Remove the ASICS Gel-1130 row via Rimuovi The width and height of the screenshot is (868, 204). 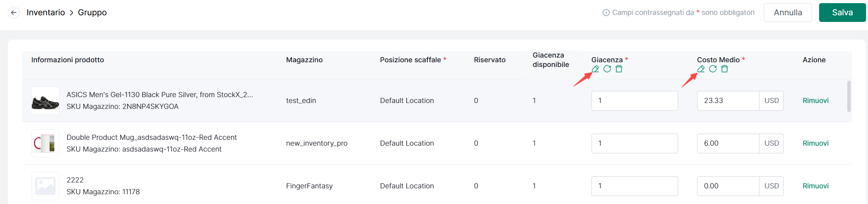[816, 101]
